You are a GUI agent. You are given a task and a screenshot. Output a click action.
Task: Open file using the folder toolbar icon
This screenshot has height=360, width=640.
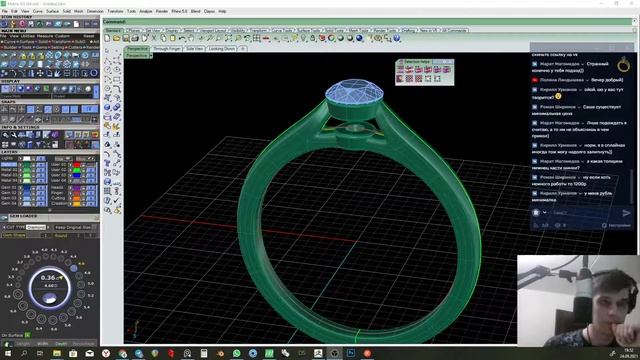coord(116,38)
